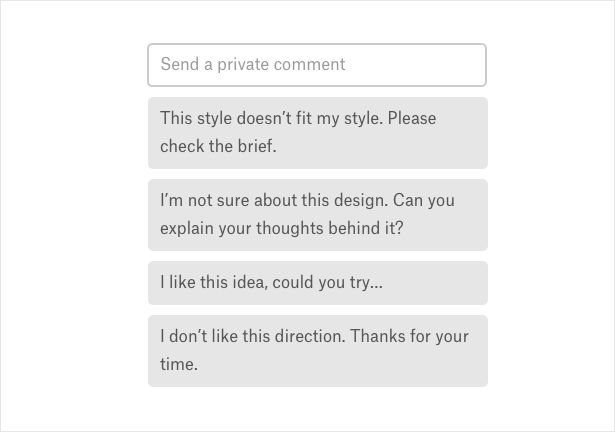Activate the white bordered comment entry box
The height and width of the screenshot is (432, 615).
point(317,65)
